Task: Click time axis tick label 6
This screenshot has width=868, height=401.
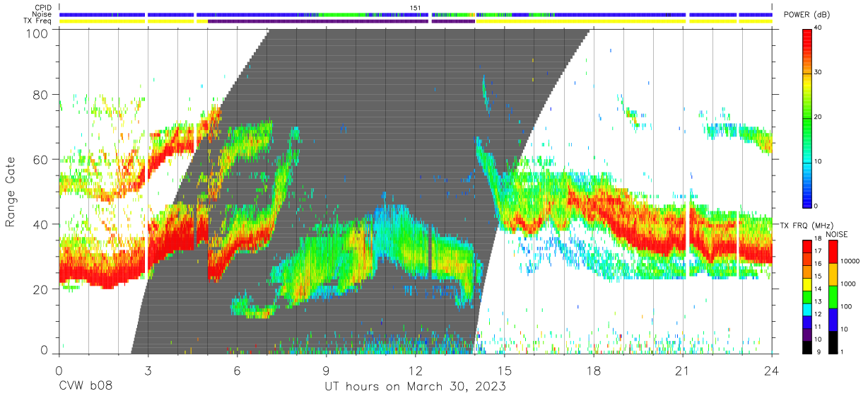Action: 237,371
